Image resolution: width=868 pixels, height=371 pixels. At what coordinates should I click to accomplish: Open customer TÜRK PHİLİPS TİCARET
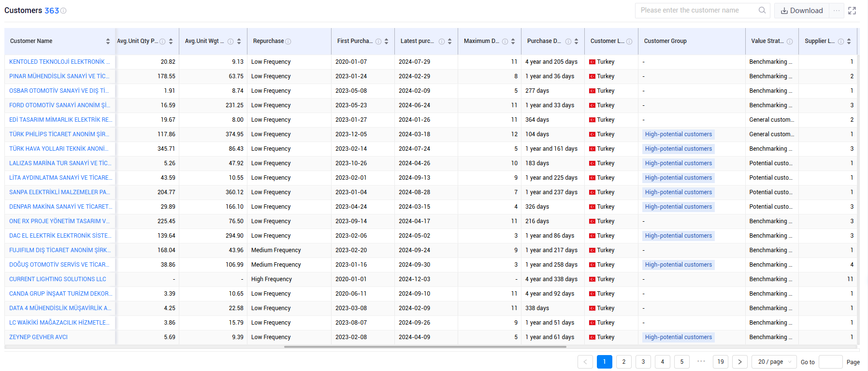[59, 134]
